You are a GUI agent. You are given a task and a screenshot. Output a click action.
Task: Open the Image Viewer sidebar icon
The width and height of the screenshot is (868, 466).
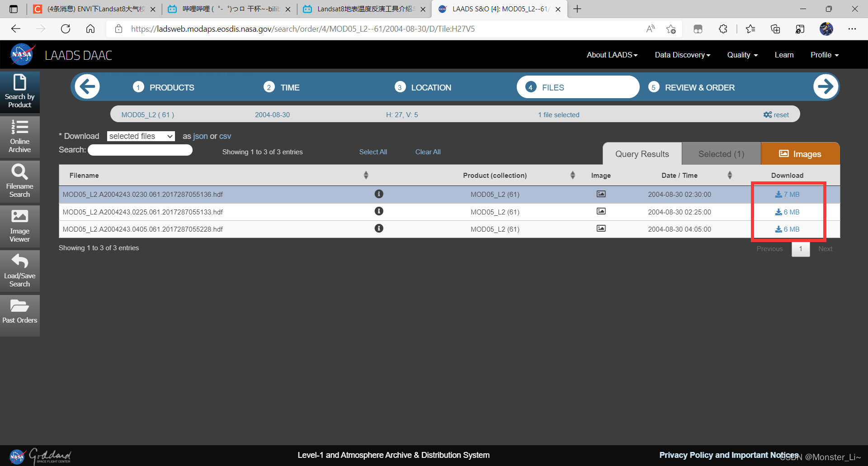(20, 226)
